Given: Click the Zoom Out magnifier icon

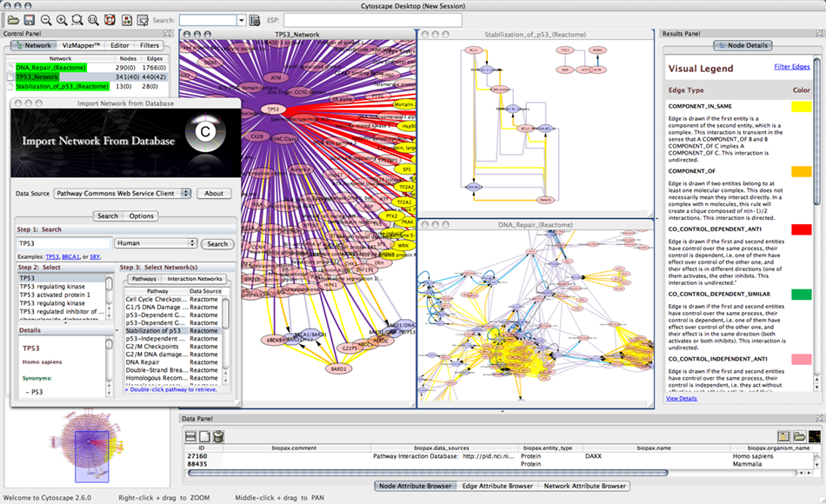Looking at the screenshot, I should tap(46, 19).
